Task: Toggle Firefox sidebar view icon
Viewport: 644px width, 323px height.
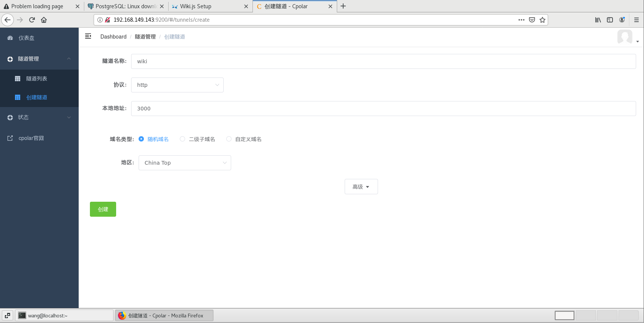Action: [610, 20]
